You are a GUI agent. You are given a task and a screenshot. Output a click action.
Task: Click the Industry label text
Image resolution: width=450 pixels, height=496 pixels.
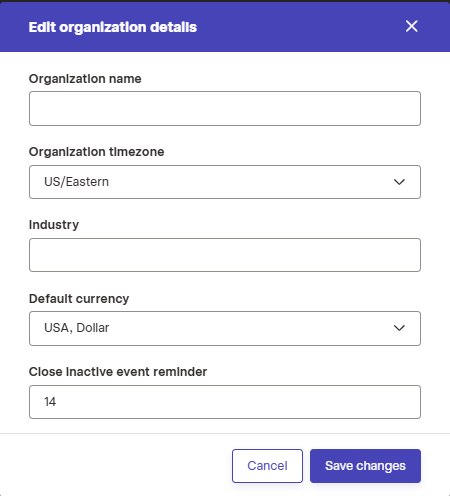54,225
